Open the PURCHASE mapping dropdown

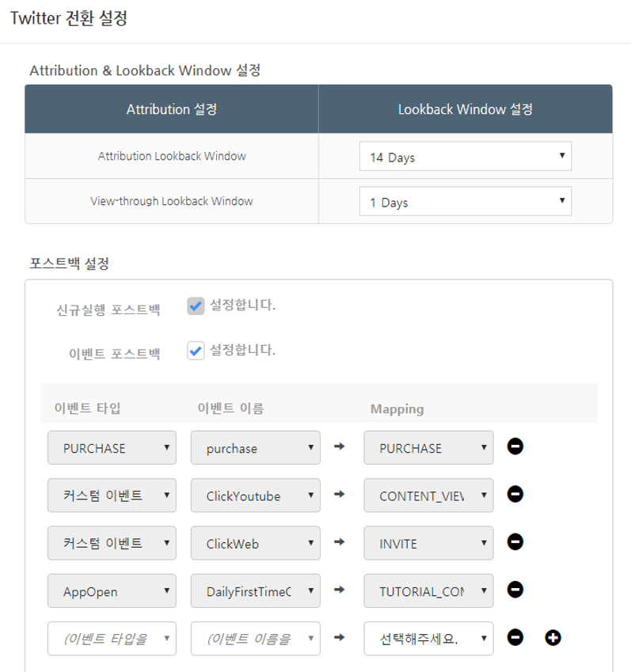pyautogui.click(x=428, y=447)
